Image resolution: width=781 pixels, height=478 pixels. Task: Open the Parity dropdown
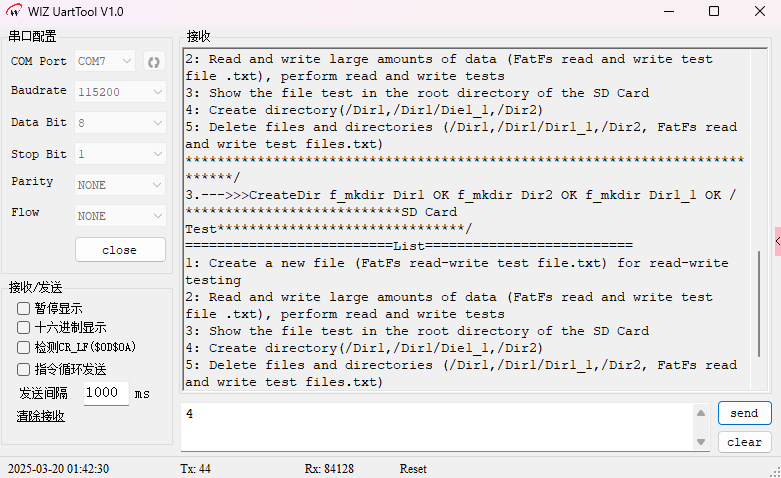pos(120,185)
